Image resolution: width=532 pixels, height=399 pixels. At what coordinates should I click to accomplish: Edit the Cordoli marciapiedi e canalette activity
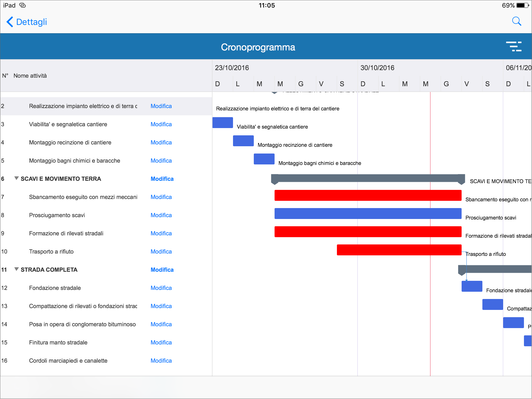[161, 361]
